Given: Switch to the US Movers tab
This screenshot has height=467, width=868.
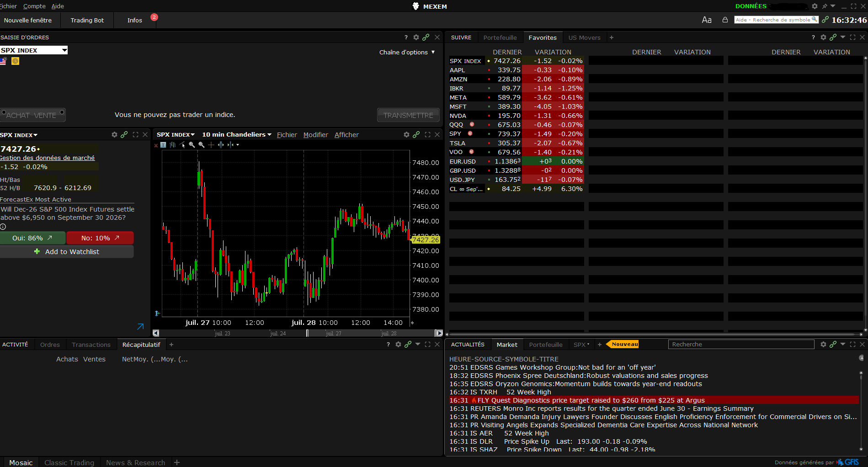Looking at the screenshot, I should click(x=584, y=37).
